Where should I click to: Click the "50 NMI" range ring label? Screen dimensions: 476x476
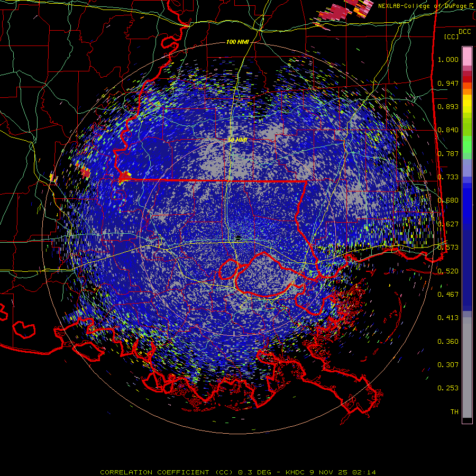click(237, 140)
